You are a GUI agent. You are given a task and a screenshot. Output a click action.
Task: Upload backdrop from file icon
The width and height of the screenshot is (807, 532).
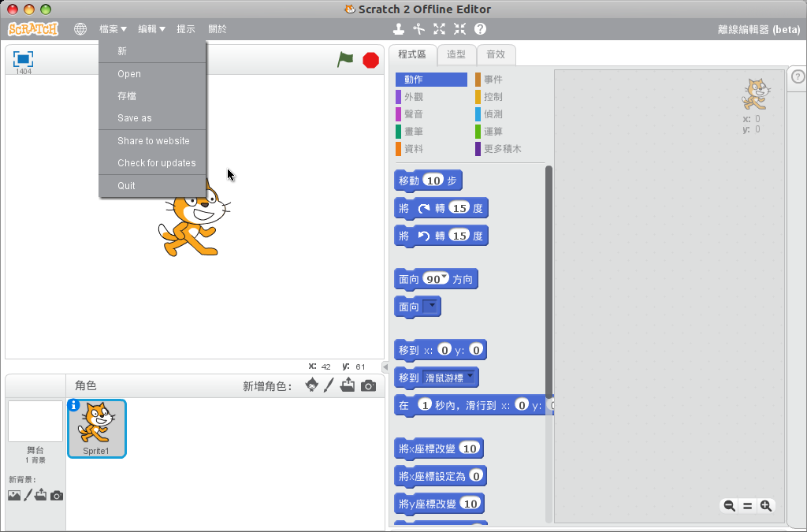(x=41, y=495)
